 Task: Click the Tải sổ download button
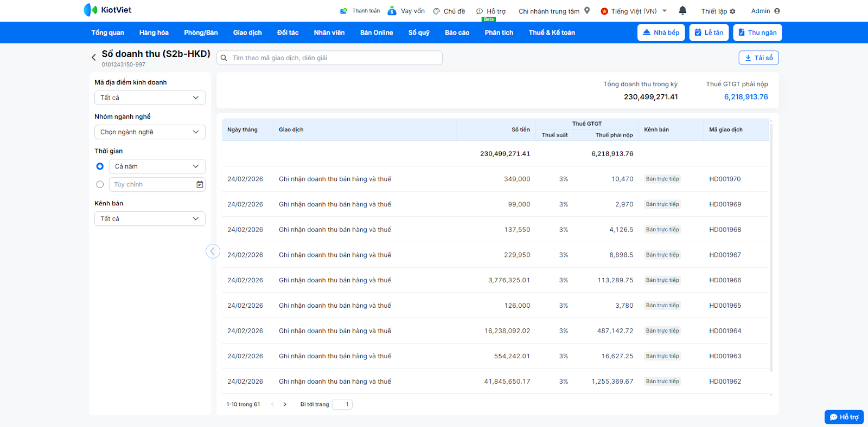click(x=758, y=58)
